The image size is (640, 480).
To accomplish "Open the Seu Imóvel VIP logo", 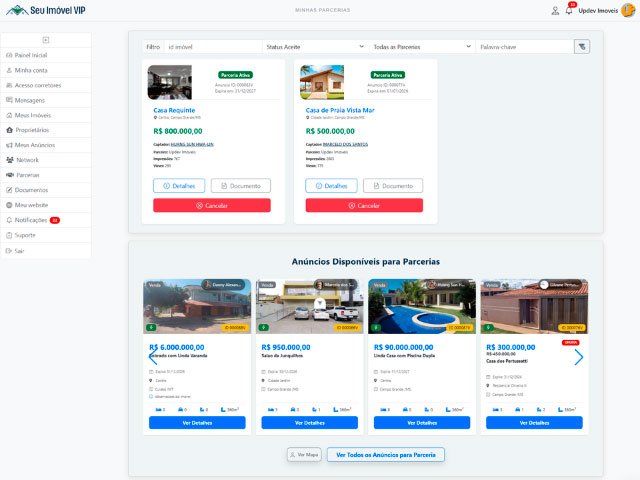I will pos(46,10).
